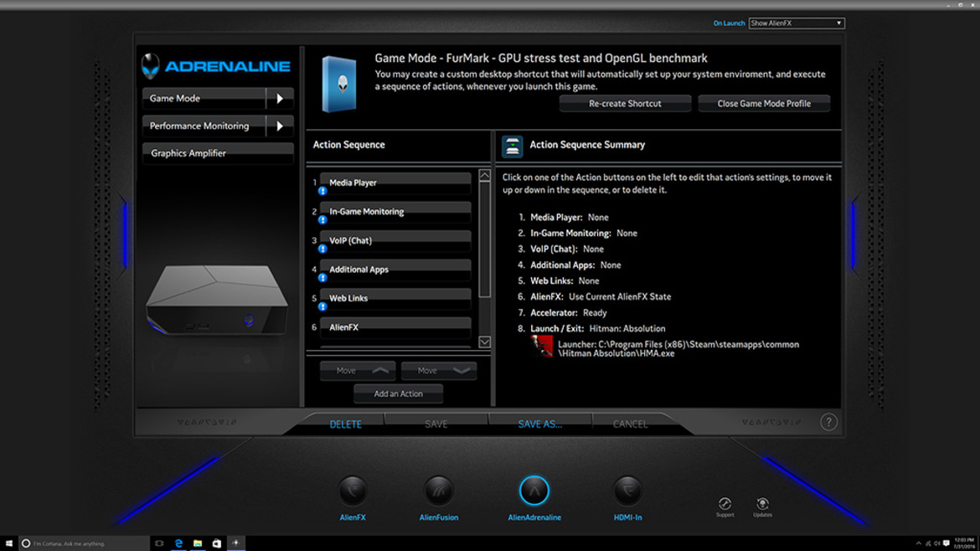Image resolution: width=980 pixels, height=551 pixels.
Task: Click the Action Sequence Summary icon
Action: pyautogui.click(x=512, y=147)
